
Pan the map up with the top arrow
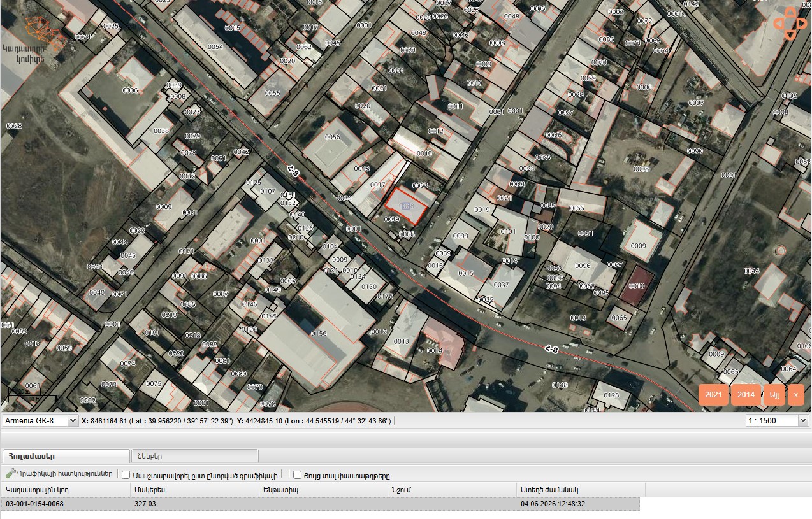790,12
